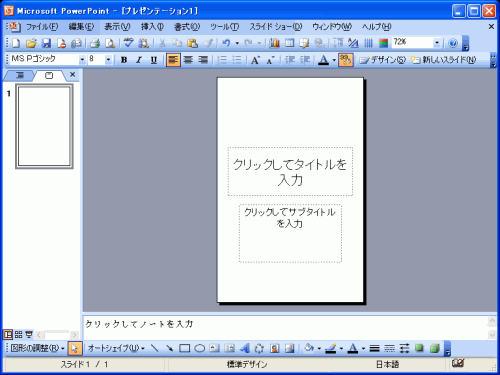Toggle Align Left
Screen dimensions: 500x375
coord(173,60)
